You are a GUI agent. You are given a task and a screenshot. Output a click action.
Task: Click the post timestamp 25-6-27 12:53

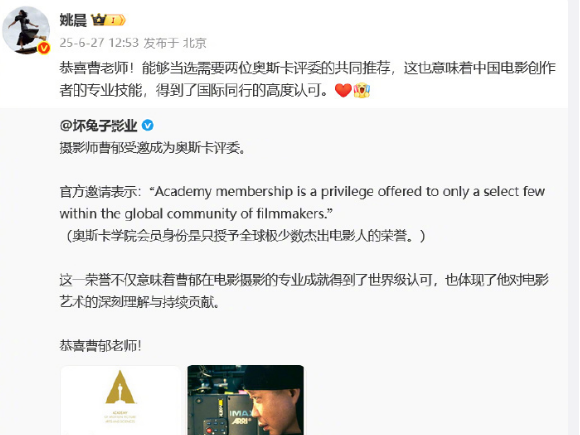coord(99,43)
